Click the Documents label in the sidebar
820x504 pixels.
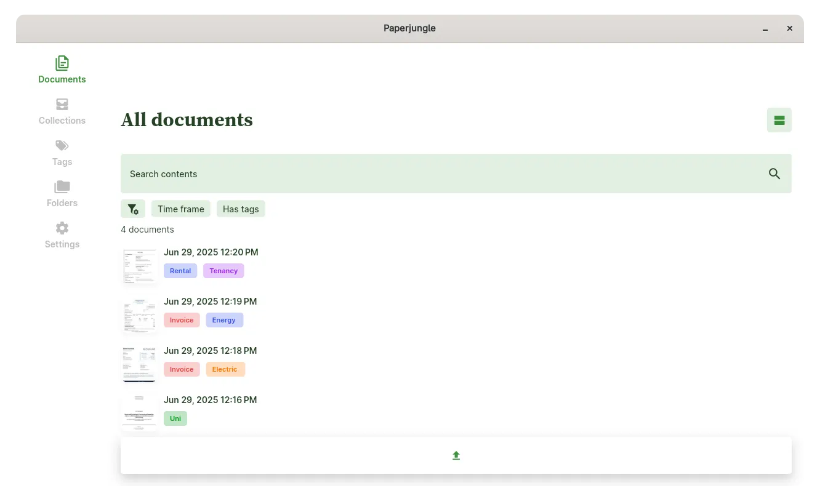coord(62,79)
